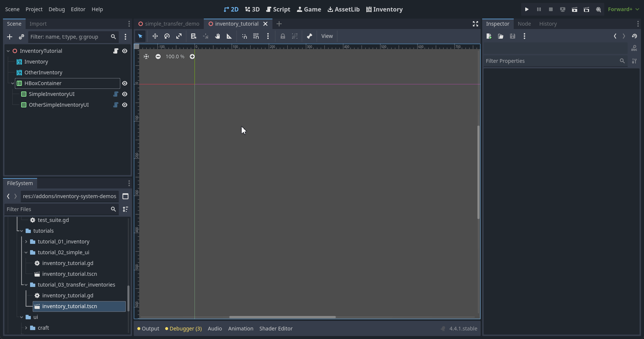The width and height of the screenshot is (644, 339).
Task: Add a new node with plus button
Action: (10, 37)
